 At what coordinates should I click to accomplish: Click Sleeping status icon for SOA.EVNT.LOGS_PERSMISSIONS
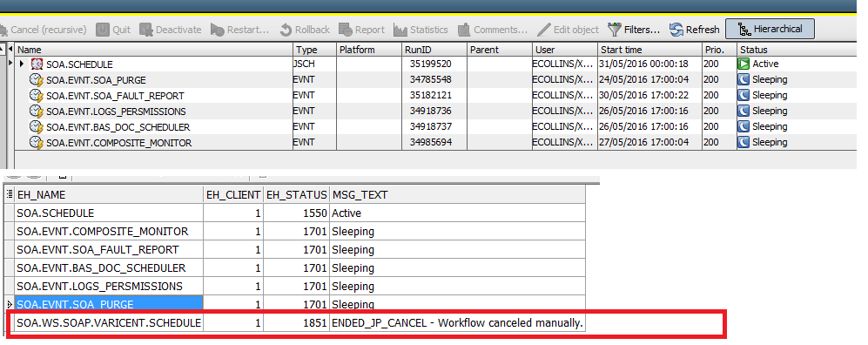point(744,111)
